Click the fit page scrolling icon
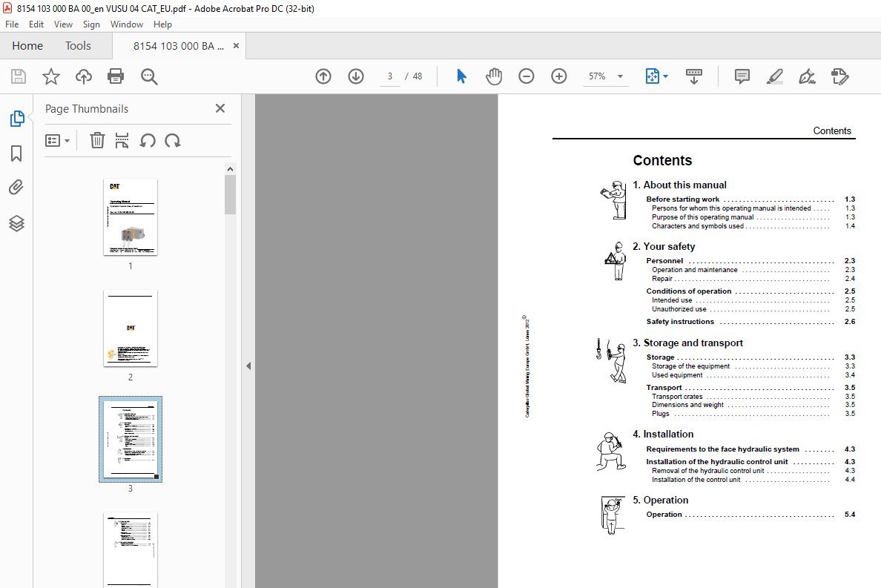Screen dimensions: 881x588 [x=653, y=76]
